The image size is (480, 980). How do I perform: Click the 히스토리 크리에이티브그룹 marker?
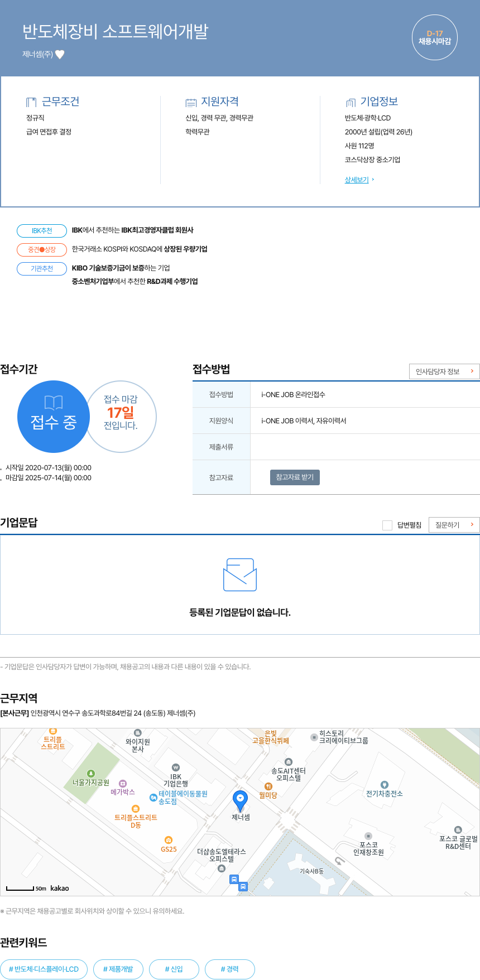(x=314, y=737)
